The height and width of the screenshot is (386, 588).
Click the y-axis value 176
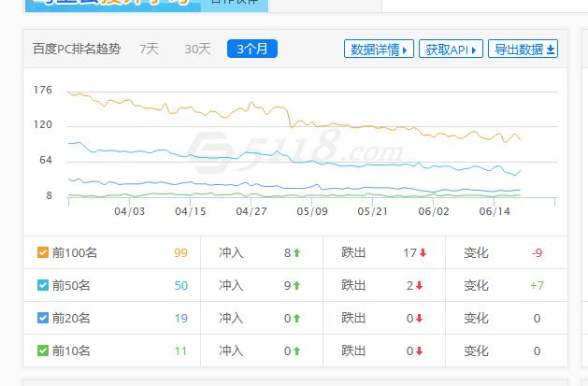[x=43, y=90]
